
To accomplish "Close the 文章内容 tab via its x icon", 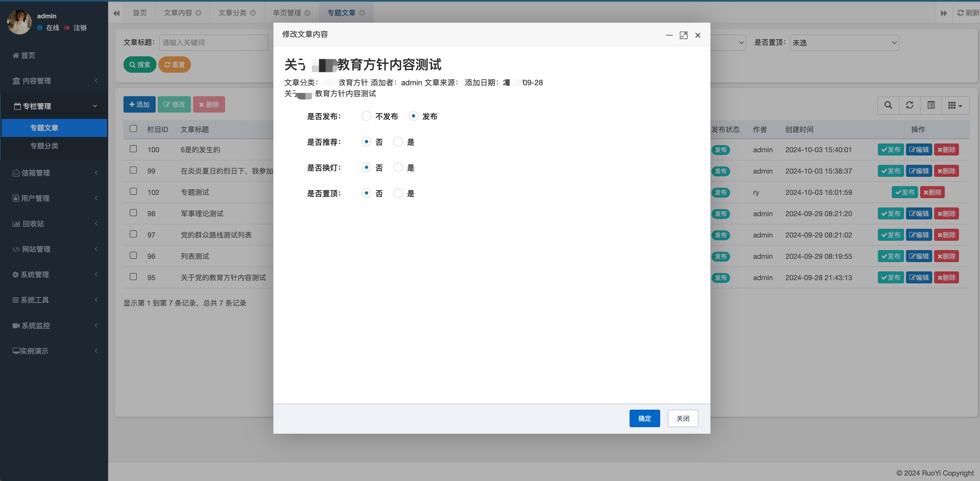I will 198,13.
